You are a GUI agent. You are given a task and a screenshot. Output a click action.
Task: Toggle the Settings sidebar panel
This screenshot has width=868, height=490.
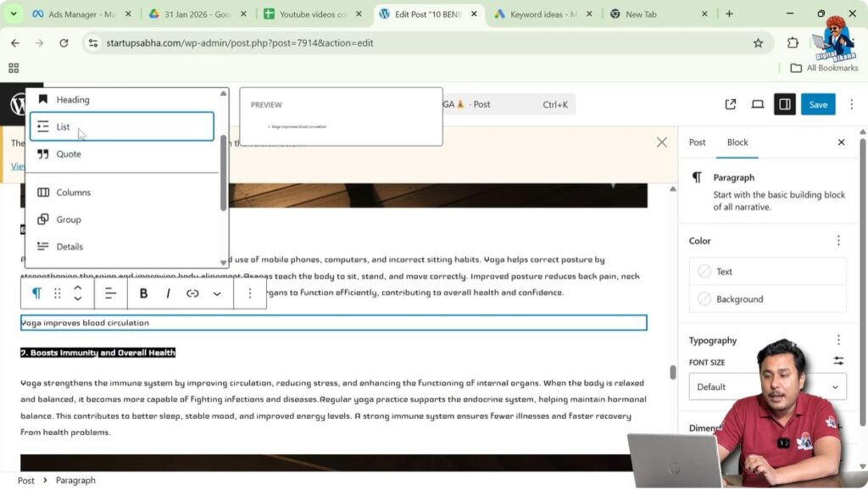tap(783, 103)
